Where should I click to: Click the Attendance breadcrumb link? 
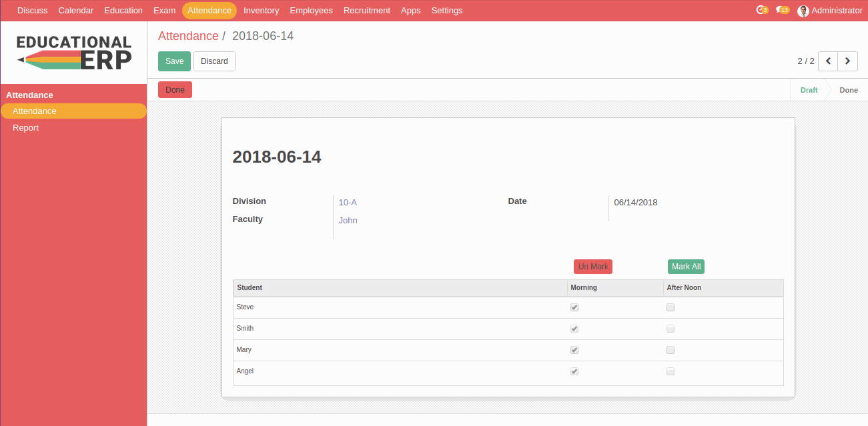188,36
